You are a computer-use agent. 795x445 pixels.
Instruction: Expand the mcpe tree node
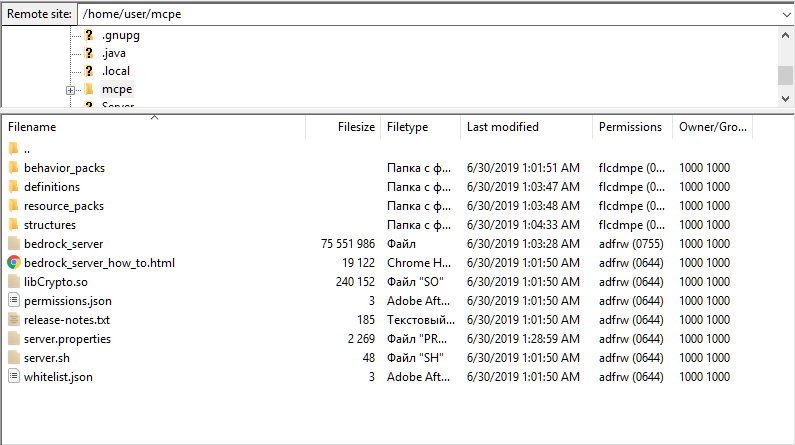pos(70,90)
